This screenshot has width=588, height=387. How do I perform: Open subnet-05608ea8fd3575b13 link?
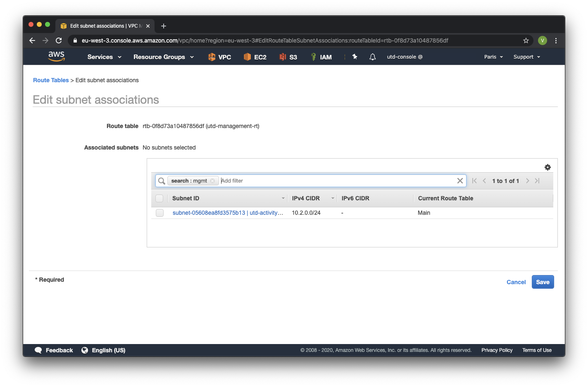[x=228, y=213]
